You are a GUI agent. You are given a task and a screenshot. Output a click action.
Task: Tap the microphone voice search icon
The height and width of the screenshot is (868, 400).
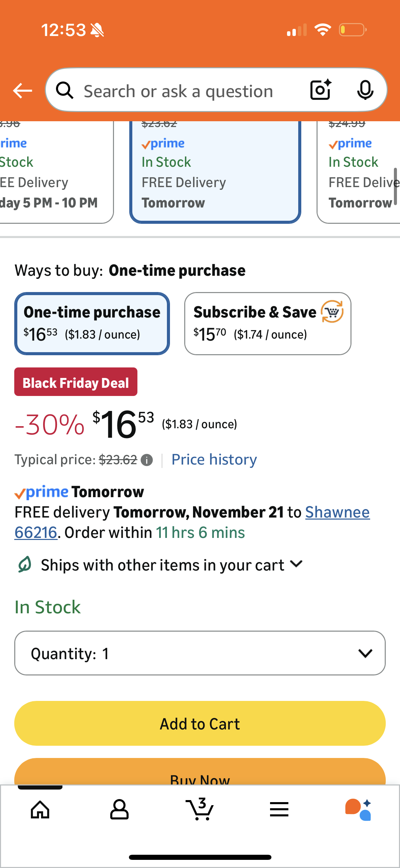coord(365,90)
